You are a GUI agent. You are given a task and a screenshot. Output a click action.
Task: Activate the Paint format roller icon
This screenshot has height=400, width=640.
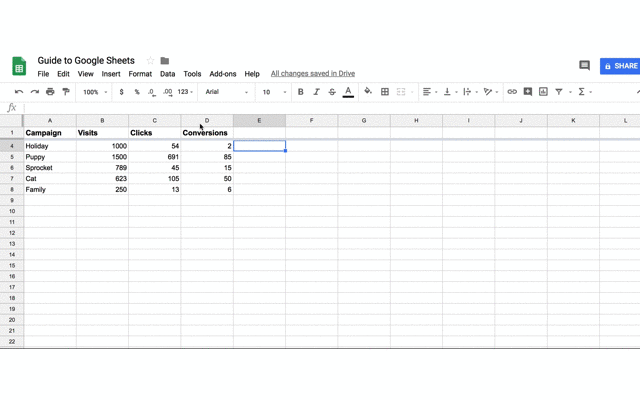click(66, 92)
